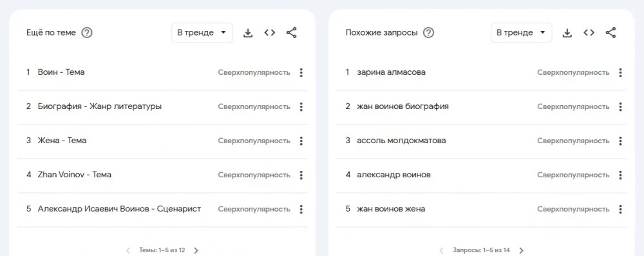Viewport: 644px width, 256px height.
Task: Open query 'ассоль молдокматова'
Action: coord(401,141)
